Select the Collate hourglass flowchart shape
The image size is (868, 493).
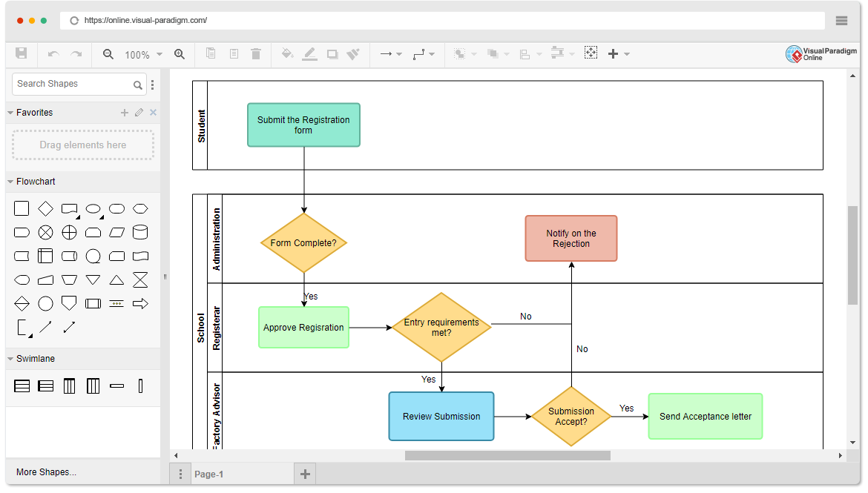[x=141, y=280]
